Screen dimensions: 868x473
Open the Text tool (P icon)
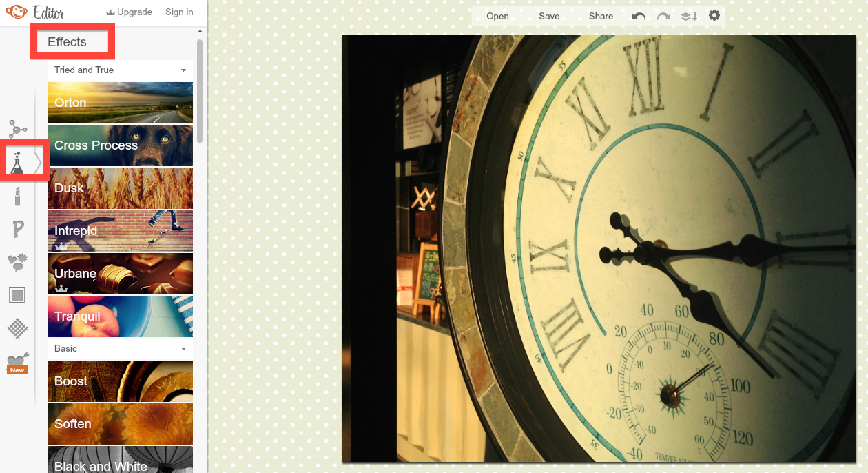tap(17, 229)
